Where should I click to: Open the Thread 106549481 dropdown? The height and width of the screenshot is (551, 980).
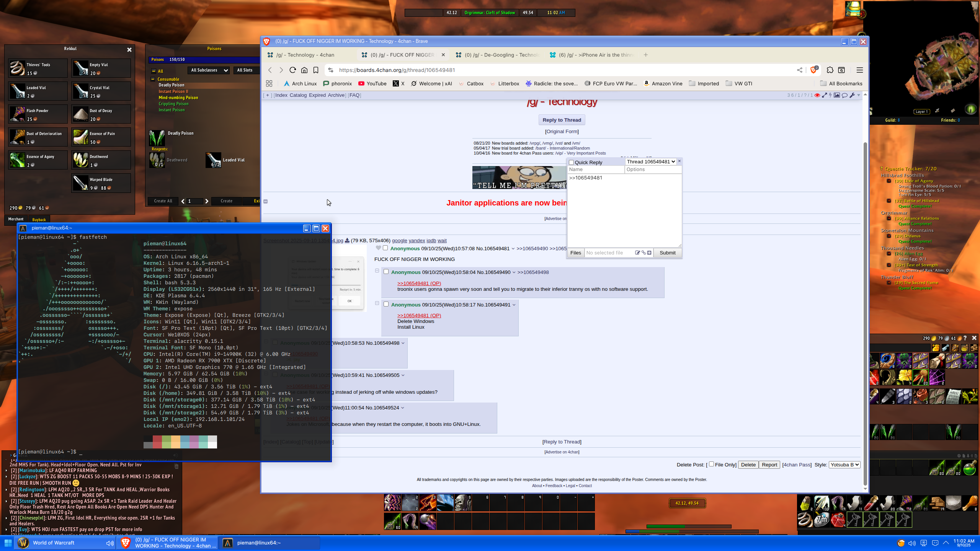click(x=651, y=161)
